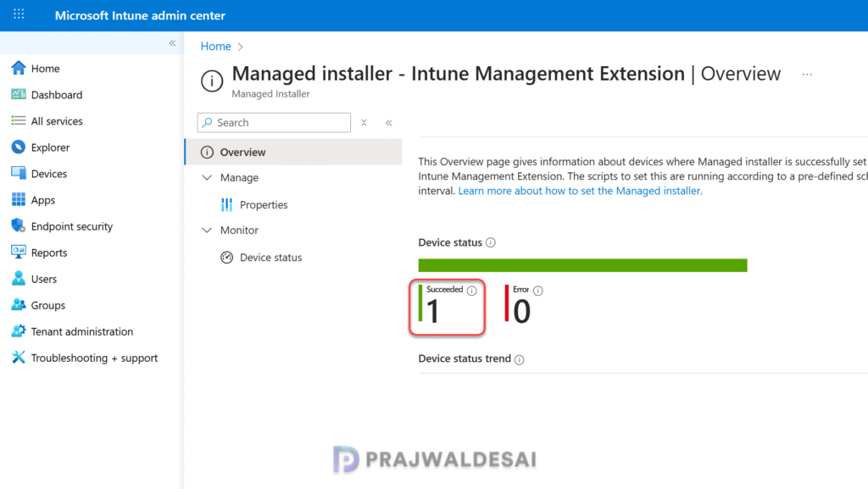Clear the blade search with the X
868x489 pixels.
pos(364,123)
